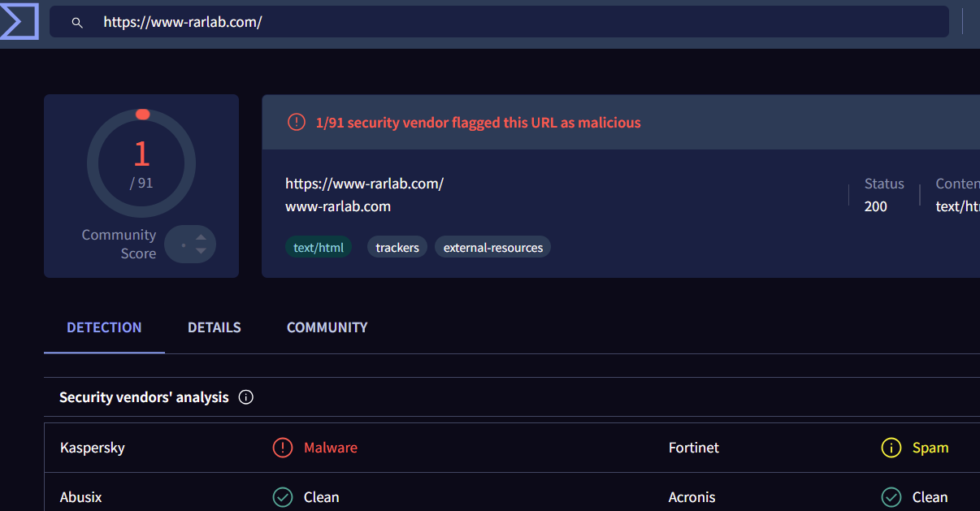Focus the URL search input field
The image size is (980, 511).
(x=499, y=22)
